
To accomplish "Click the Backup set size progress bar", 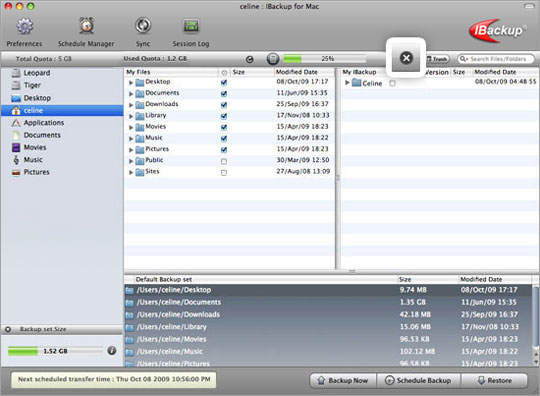I will 55,351.
